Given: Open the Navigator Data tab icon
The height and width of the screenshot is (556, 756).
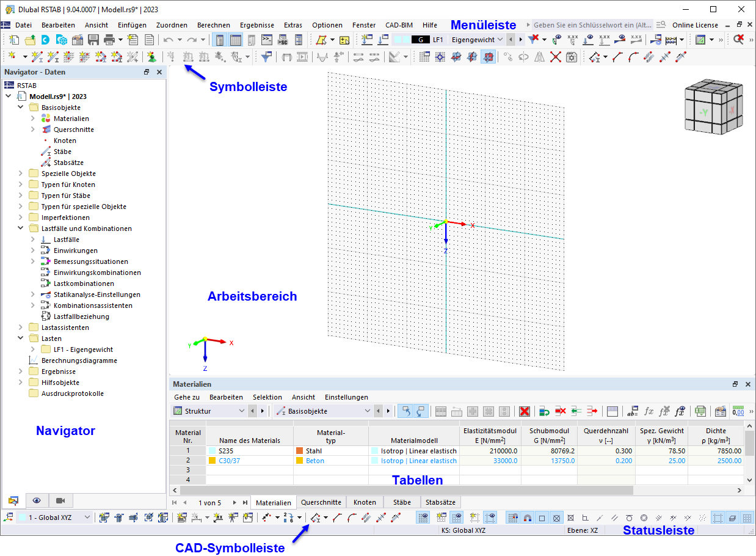Looking at the screenshot, I should (13, 501).
